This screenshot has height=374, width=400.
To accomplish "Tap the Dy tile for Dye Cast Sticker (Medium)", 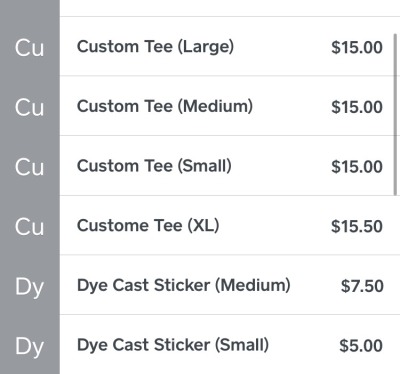I will click(30, 285).
